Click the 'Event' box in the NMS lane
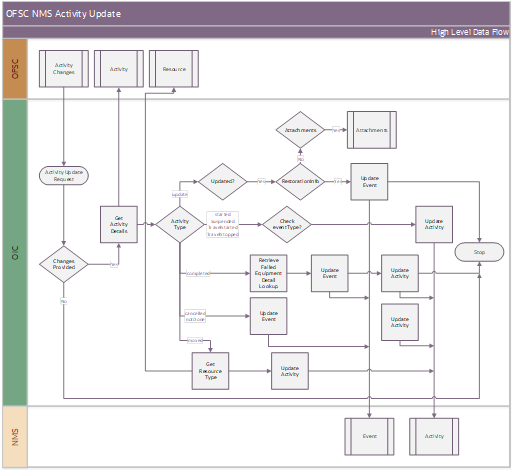Viewport: 514px width, 470px height. click(x=369, y=436)
